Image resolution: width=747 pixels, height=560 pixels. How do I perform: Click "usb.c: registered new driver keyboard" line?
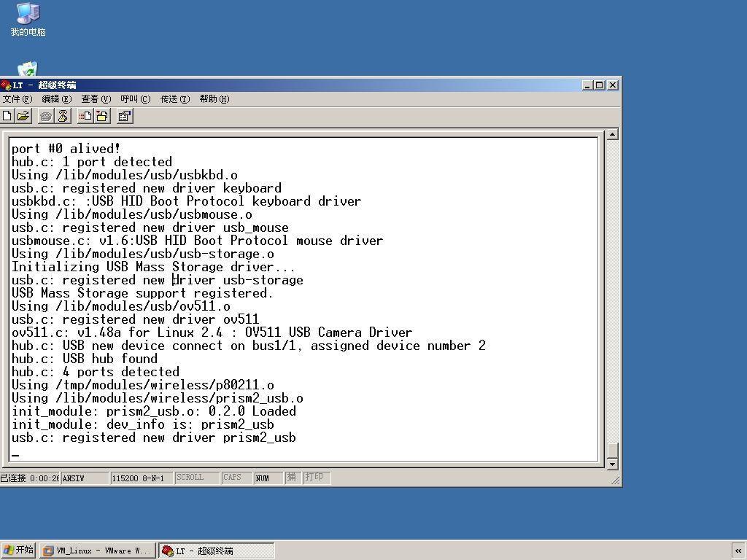[x=146, y=188]
